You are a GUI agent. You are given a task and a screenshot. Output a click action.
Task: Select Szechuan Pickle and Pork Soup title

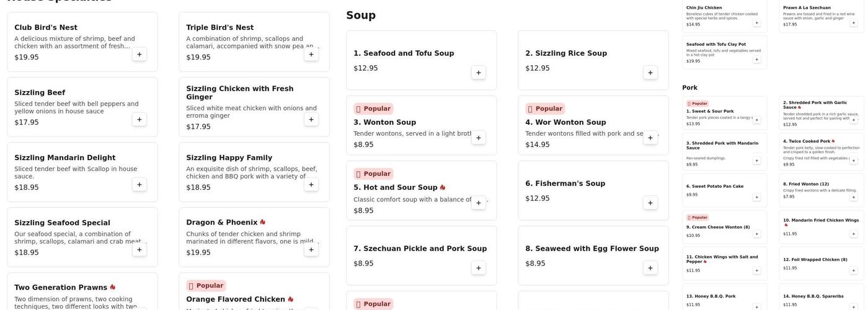coord(420,249)
